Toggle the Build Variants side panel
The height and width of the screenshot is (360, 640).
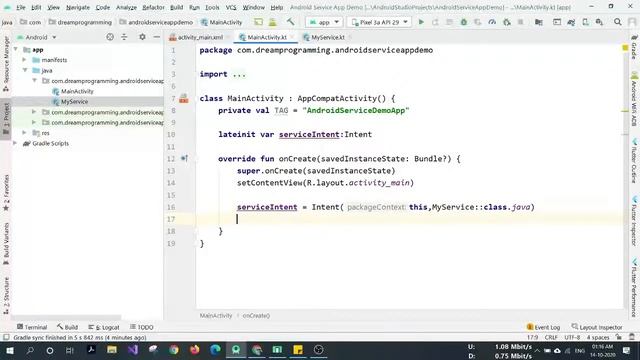click(6, 244)
